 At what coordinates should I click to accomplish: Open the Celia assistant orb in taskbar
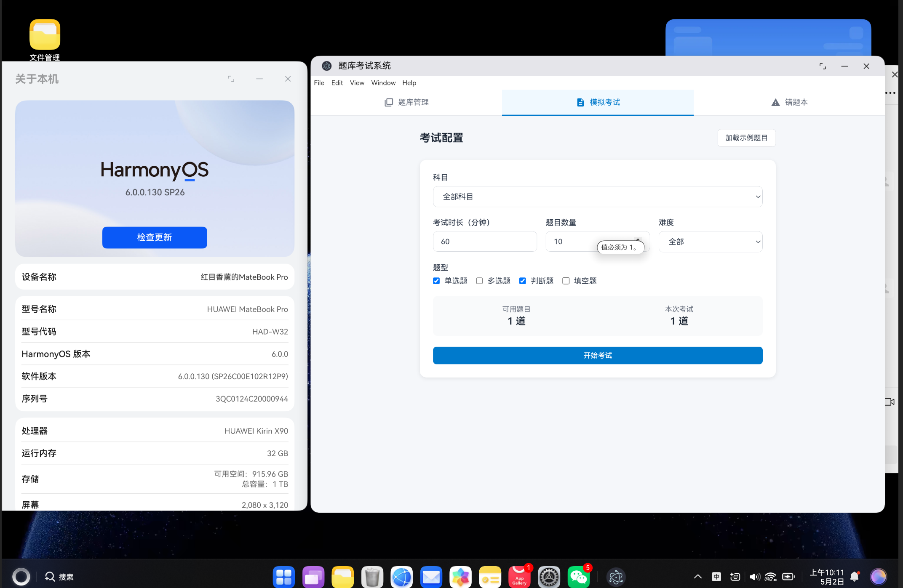coord(878,577)
